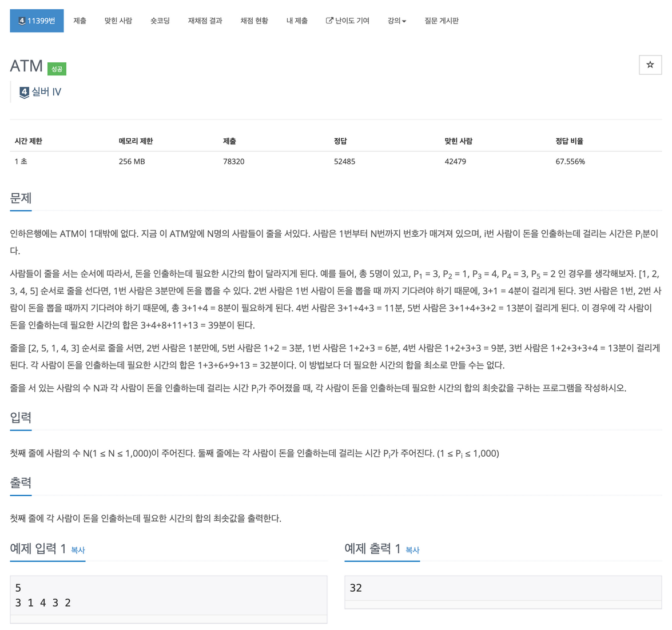Copy 예제 입력 1 with 복사
This screenshot has height=630, width=672.
78,550
